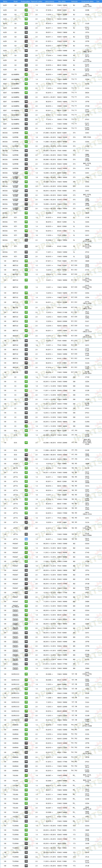
Task: Sort by the Marka column header
Action: tap(5, 1)
